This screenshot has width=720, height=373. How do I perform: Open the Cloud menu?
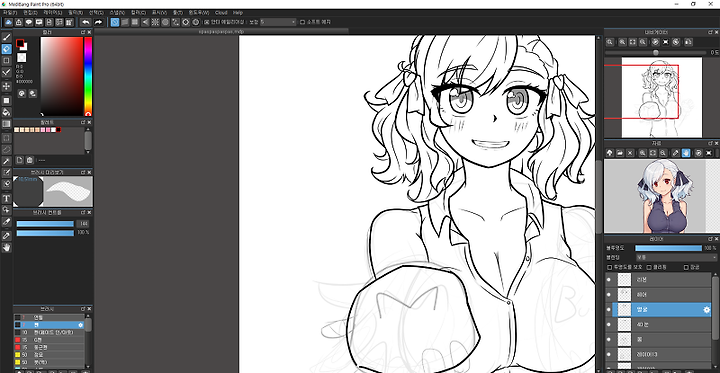tap(221, 13)
